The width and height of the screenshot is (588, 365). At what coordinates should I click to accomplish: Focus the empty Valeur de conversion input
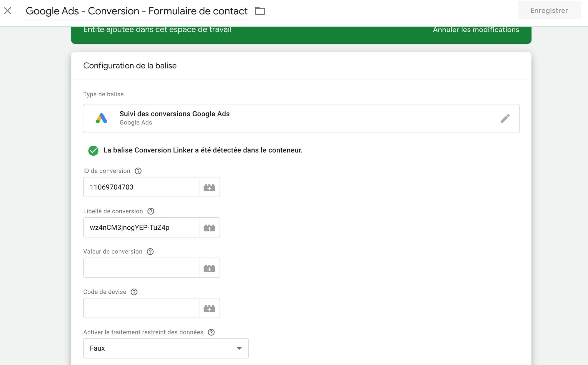pyautogui.click(x=141, y=268)
